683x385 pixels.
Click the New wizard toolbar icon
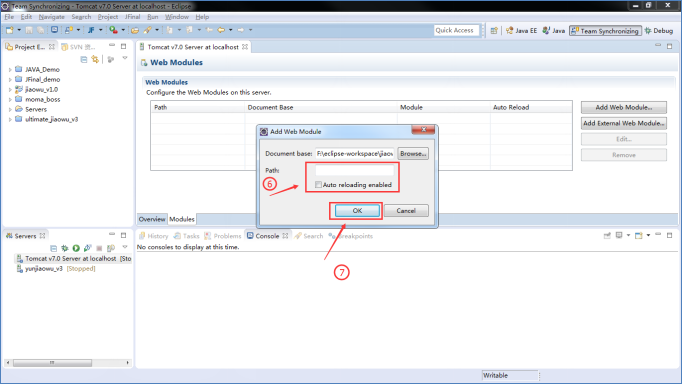click(x=10, y=30)
